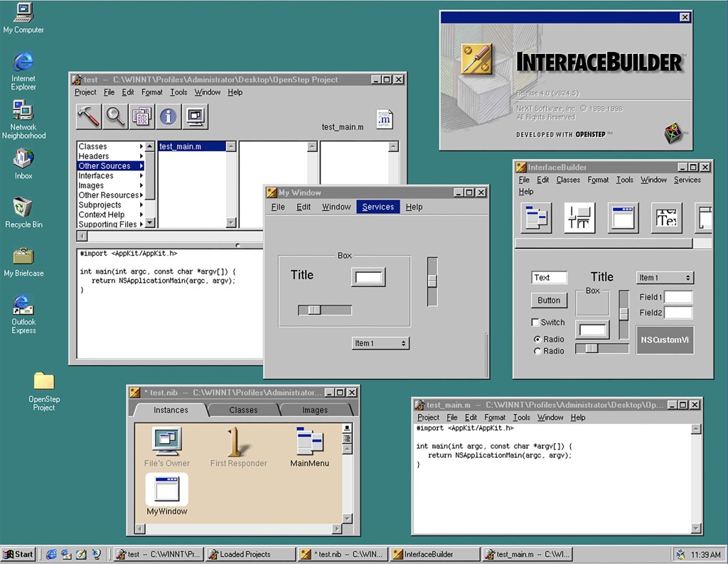Open the Item 1 popup in InterfaceBuilder palette
The width and height of the screenshot is (728, 564).
[x=665, y=278]
